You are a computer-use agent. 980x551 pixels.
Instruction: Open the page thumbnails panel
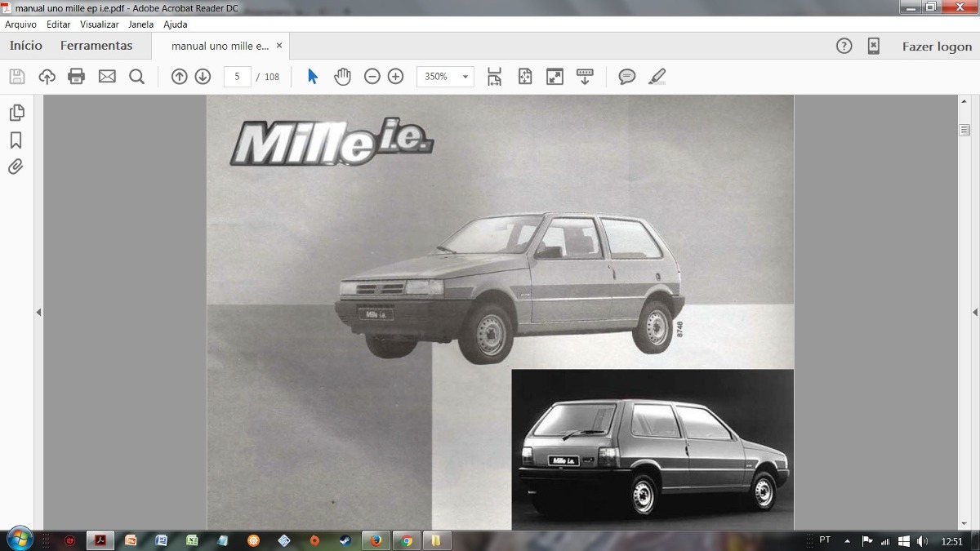16,113
